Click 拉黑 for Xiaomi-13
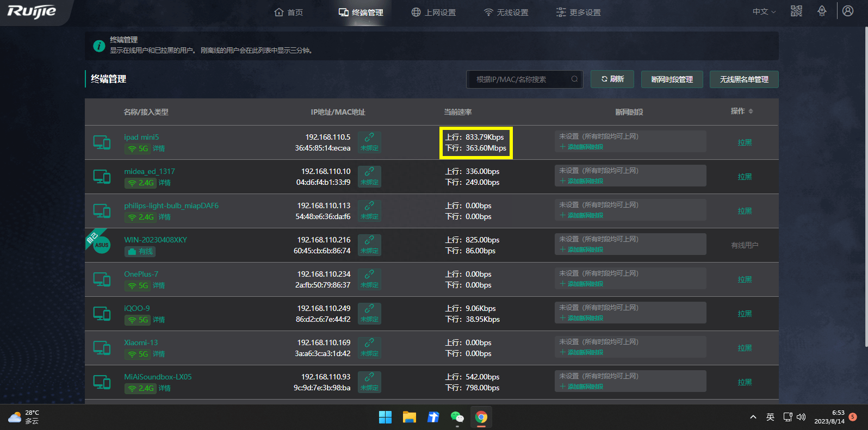The width and height of the screenshot is (868, 430). [745, 348]
